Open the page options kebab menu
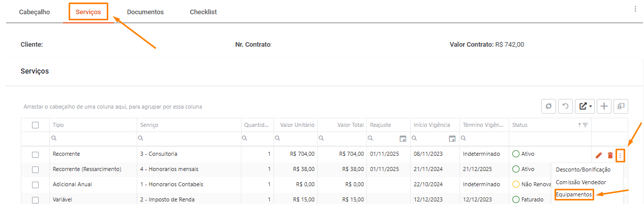 pyautogui.click(x=635, y=9)
